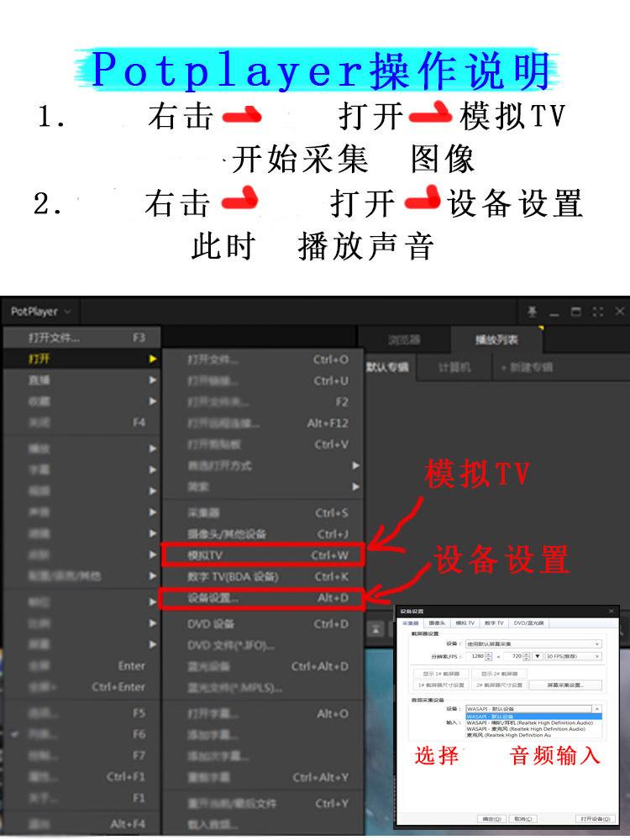630x840 pixels.
Task: Close the 设备设置 dialog with X
Action: (612, 611)
